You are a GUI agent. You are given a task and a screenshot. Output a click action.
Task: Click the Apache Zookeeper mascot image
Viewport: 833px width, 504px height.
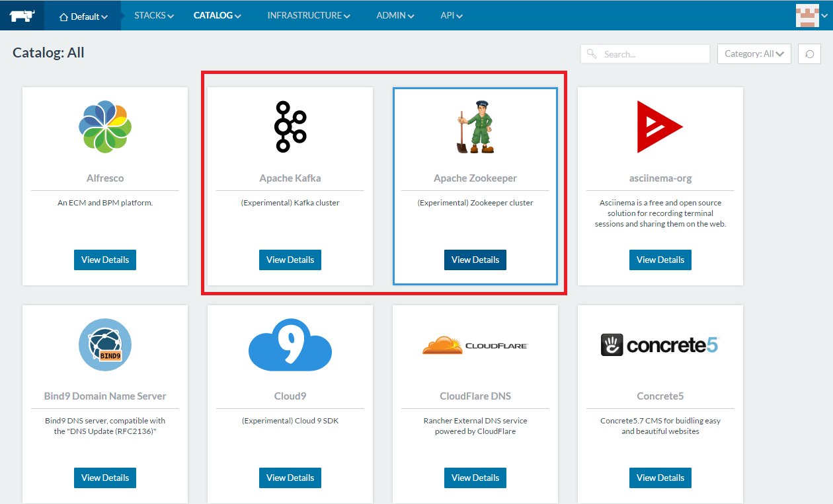475,127
